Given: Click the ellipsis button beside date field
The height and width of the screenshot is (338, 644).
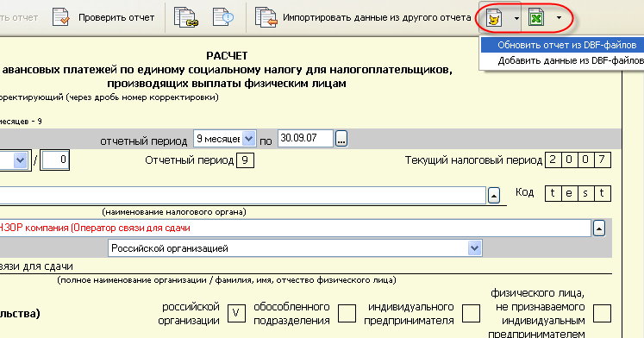Looking at the screenshot, I should [x=341, y=139].
